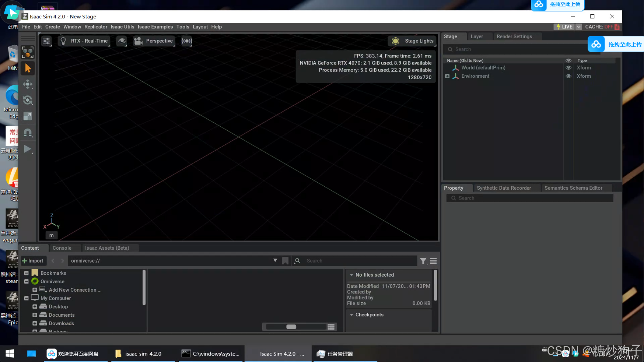This screenshot has width=644, height=362.
Task: Open the content filter funnel icon
Action: (423, 261)
